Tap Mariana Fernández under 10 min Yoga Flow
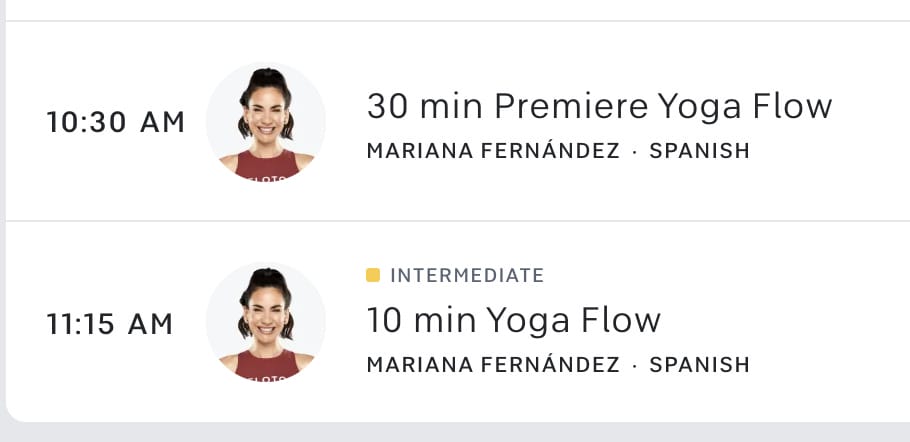 (x=493, y=364)
